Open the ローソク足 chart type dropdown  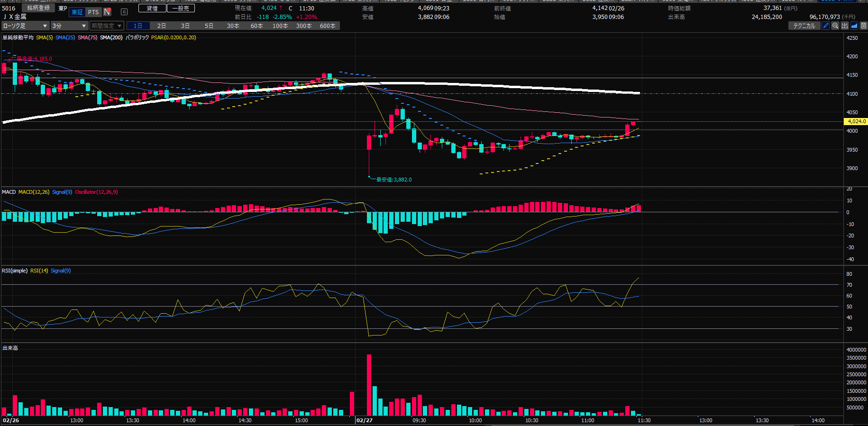click(25, 26)
